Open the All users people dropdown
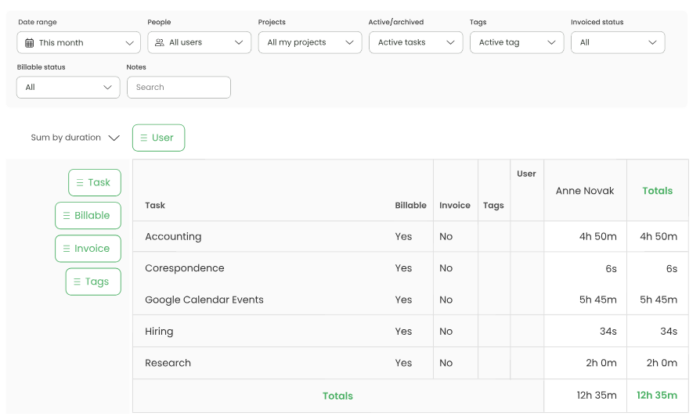This screenshot has height=420, width=700. [x=199, y=42]
